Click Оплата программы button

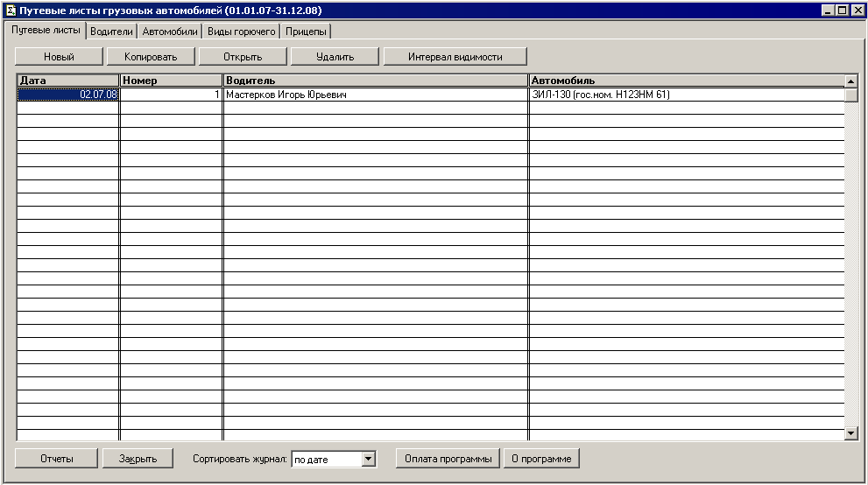(x=448, y=459)
